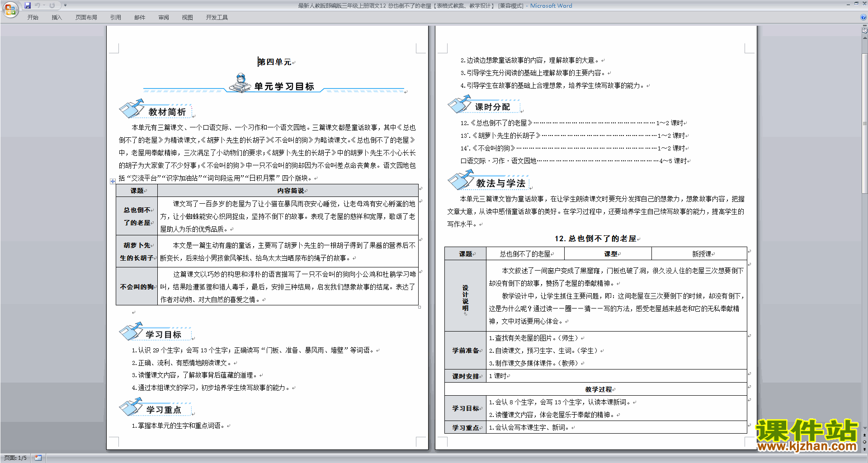
Task: Open the 开发工具 tab
Action: click(x=217, y=17)
